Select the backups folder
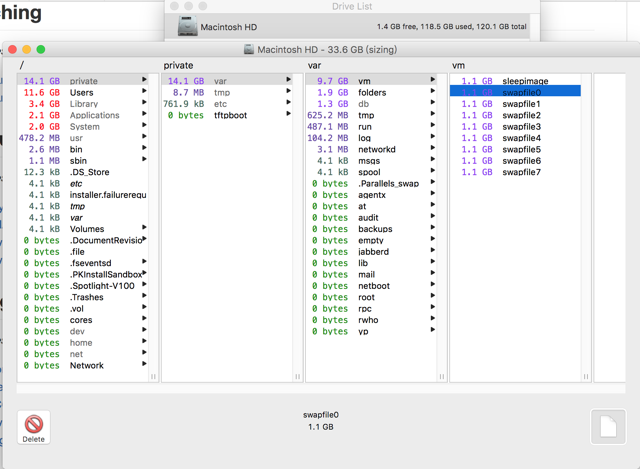 click(x=371, y=229)
